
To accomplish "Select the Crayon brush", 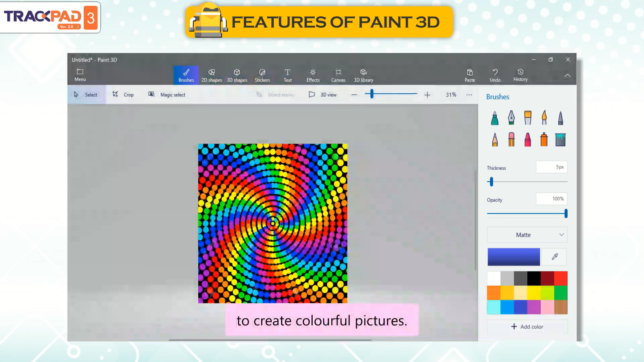I will coord(528,140).
